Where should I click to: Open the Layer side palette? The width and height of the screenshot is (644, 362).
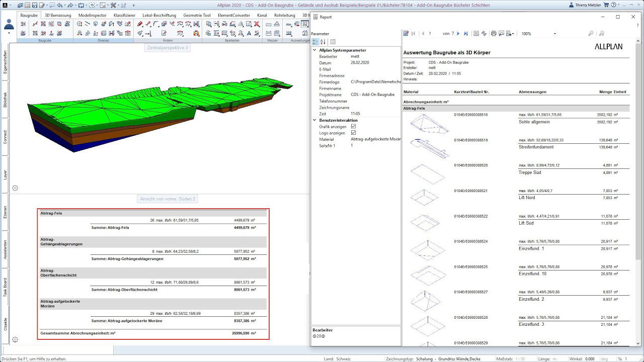point(5,175)
